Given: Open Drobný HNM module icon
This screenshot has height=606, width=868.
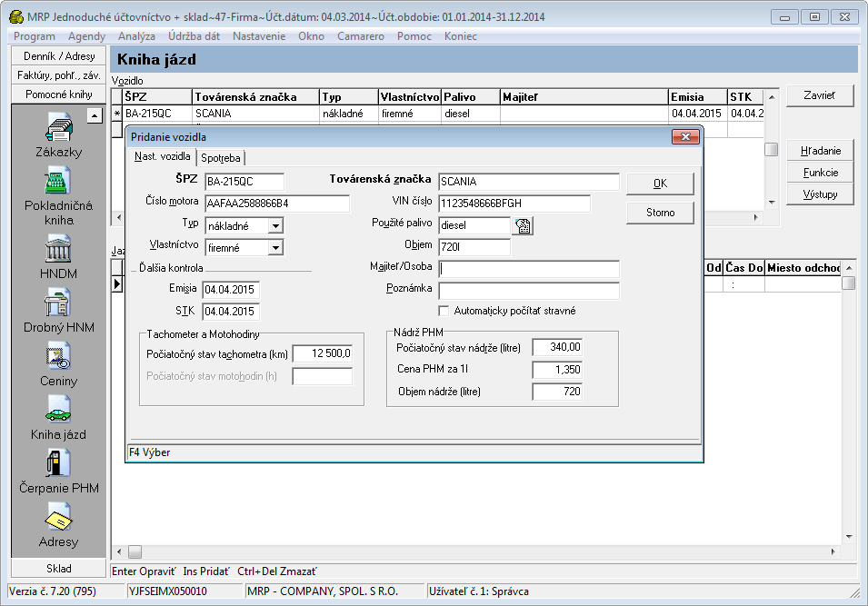Looking at the screenshot, I should (x=59, y=301).
